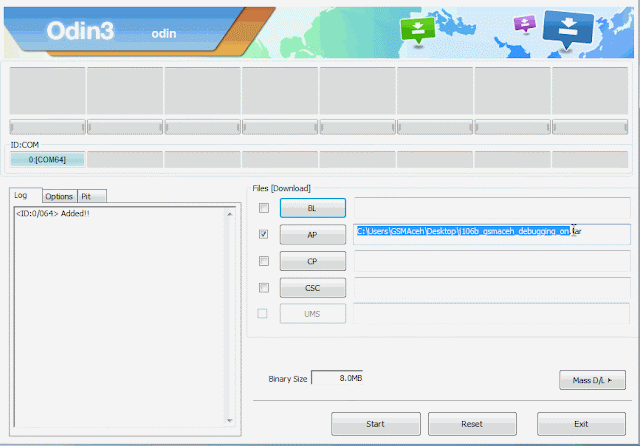The image size is (640, 446).
Task: Click the UMS button
Action: point(313,314)
